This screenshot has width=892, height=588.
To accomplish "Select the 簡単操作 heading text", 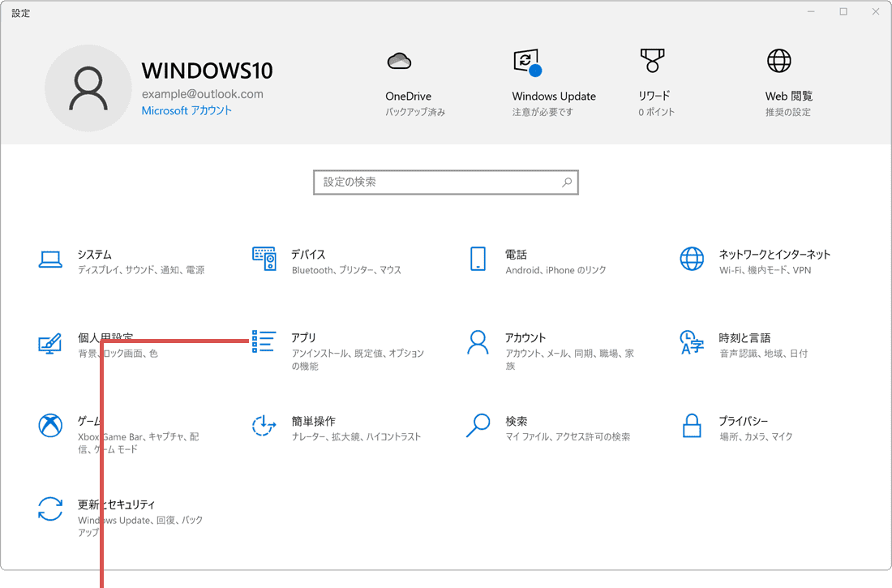I will point(314,421).
